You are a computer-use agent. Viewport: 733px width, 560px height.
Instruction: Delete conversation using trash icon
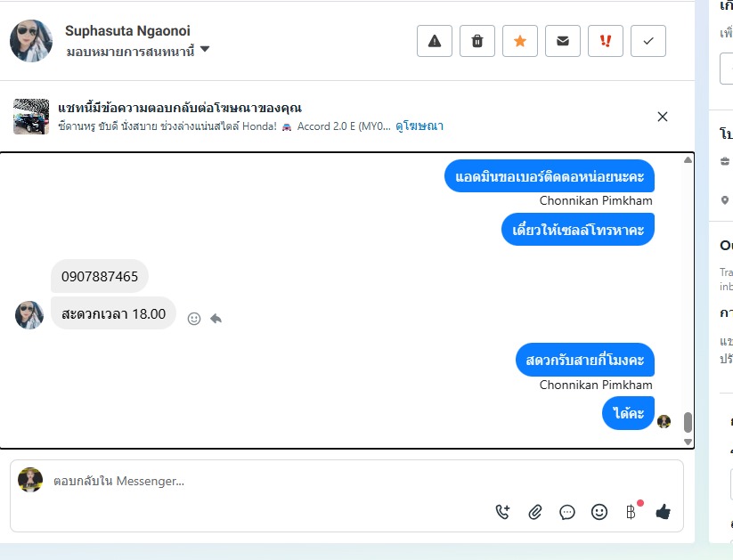pyautogui.click(x=476, y=41)
